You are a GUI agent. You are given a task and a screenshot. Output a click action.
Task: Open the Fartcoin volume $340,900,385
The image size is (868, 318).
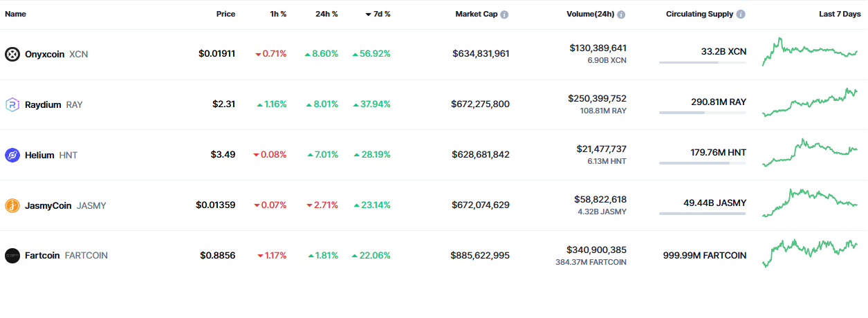[597, 250]
